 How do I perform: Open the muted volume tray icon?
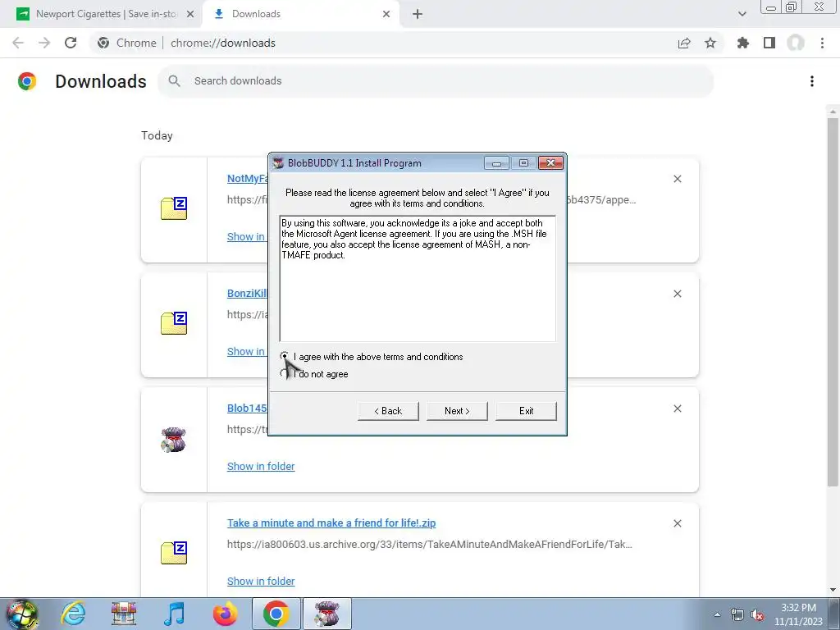point(757,614)
